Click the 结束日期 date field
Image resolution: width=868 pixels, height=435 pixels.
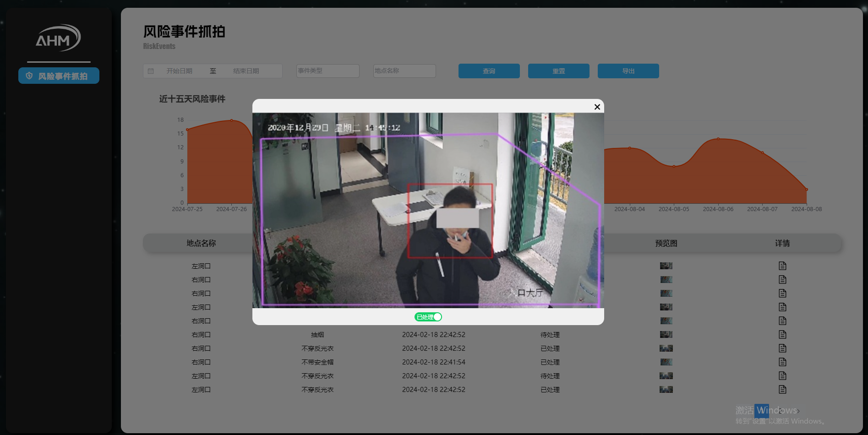tap(246, 71)
